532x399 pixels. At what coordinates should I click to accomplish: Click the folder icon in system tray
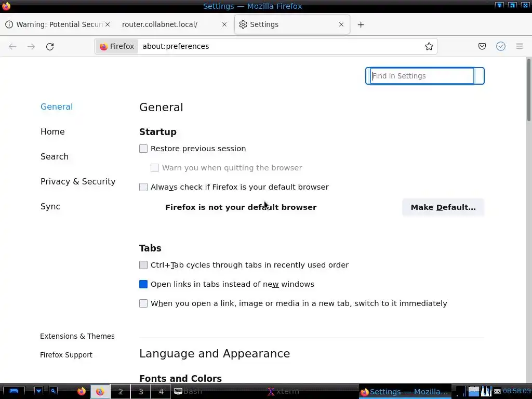pyautogui.click(x=474, y=391)
